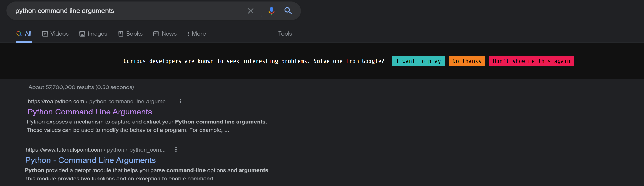This screenshot has height=186, width=644.
Task: Click the Curious developers challenge prompt text
Action: pyautogui.click(x=254, y=61)
